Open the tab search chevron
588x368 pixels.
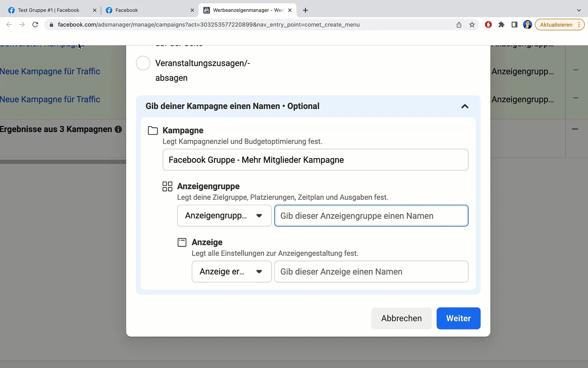point(579,10)
